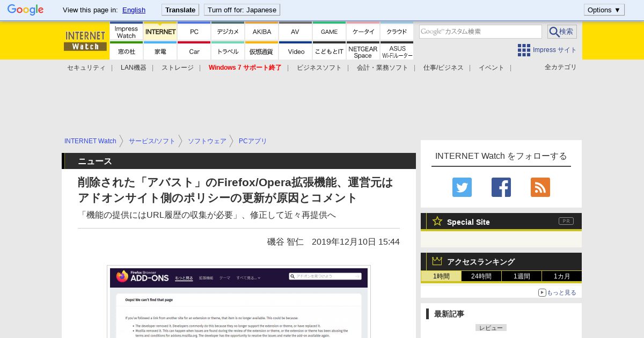Select the 1カ月 ranking tab
Image resolution: width=644 pixels, height=338 pixels.
[562, 276]
